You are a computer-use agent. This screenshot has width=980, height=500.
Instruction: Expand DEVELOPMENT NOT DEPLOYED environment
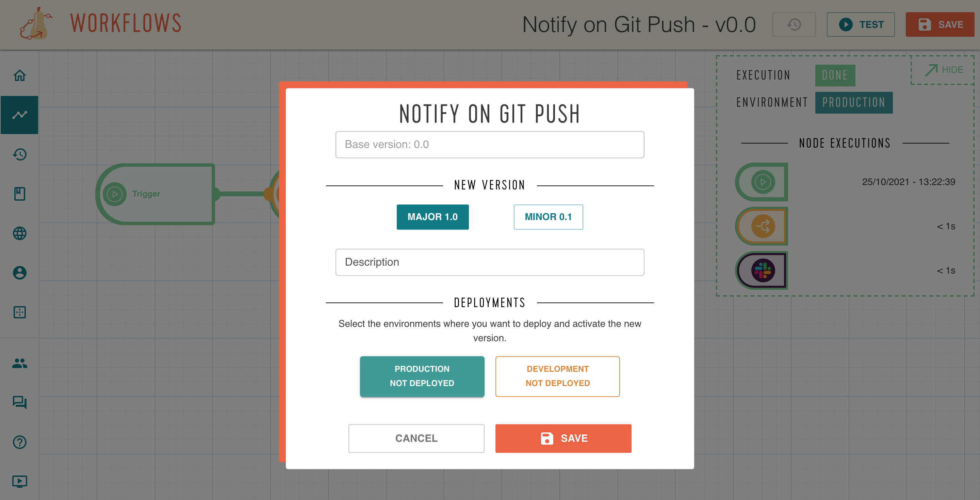click(557, 376)
